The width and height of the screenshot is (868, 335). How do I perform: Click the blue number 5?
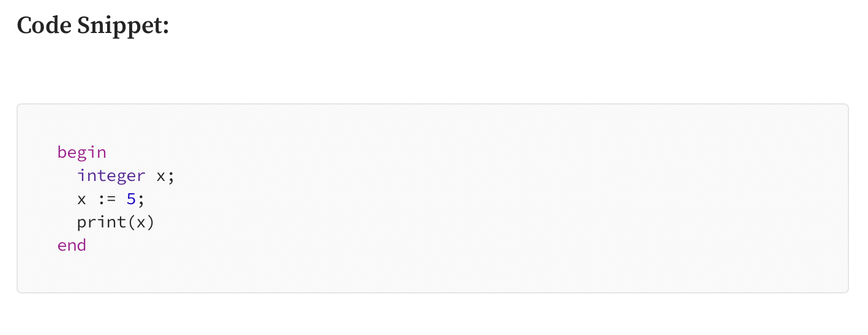pyautogui.click(x=131, y=199)
